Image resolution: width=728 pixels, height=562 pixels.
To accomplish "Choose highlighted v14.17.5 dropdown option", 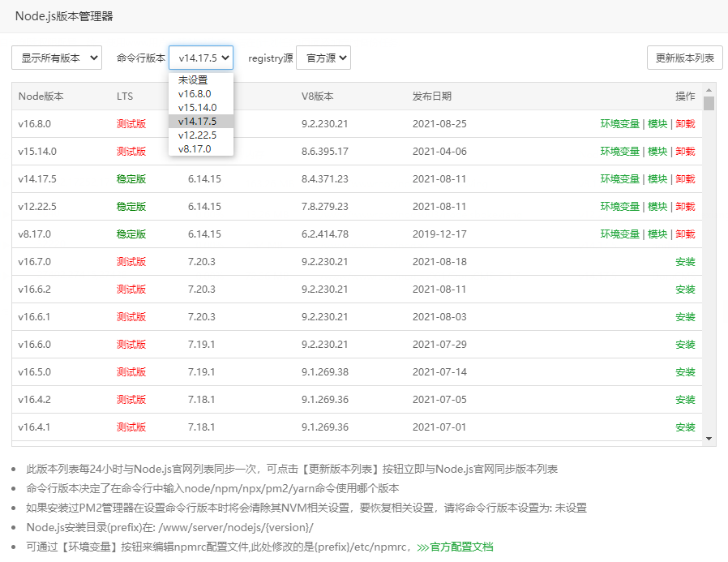I will [x=201, y=121].
